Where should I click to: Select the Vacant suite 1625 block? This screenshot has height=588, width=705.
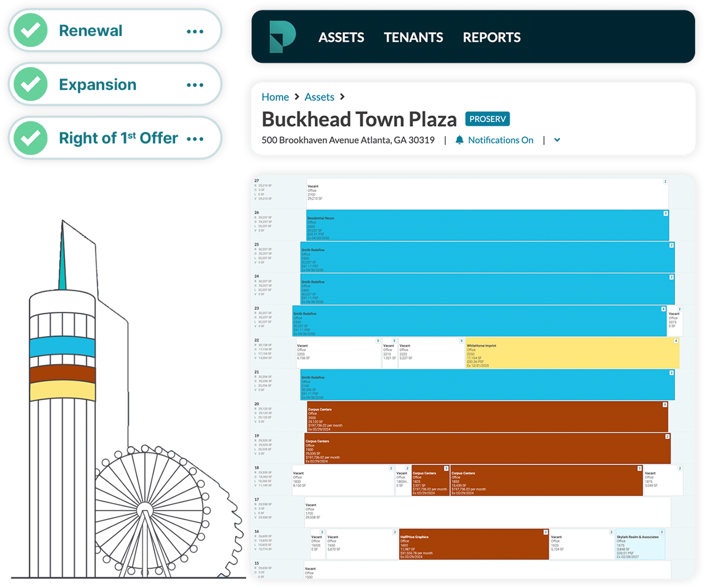click(582, 544)
